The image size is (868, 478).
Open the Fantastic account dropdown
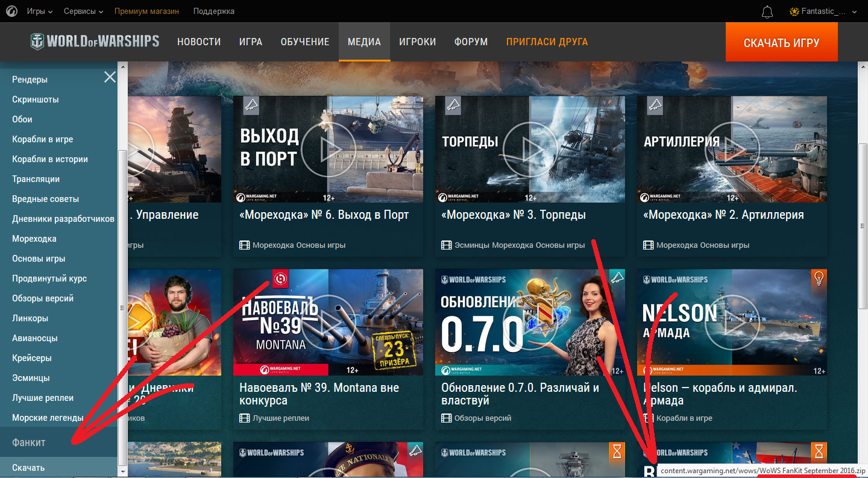click(x=823, y=11)
